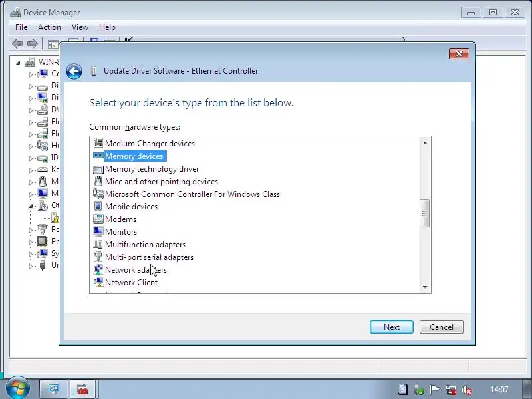Open the Windows Start menu
This screenshot has height=399, width=532.
18,388
